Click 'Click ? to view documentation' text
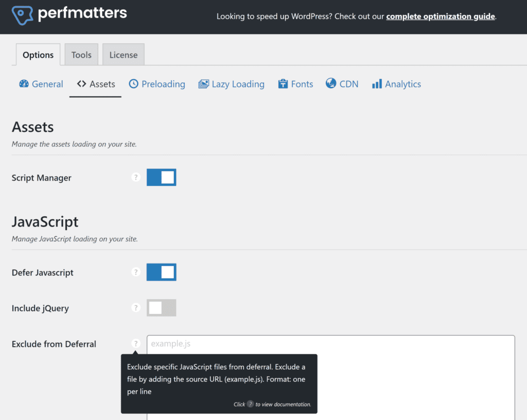 pos(272,404)
